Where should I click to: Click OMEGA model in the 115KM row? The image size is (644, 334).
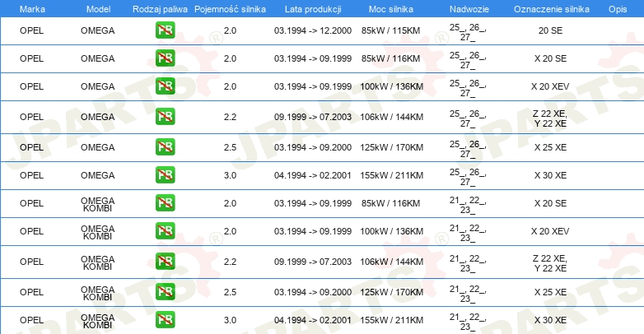pyautogui.click(x=98, y=30)
